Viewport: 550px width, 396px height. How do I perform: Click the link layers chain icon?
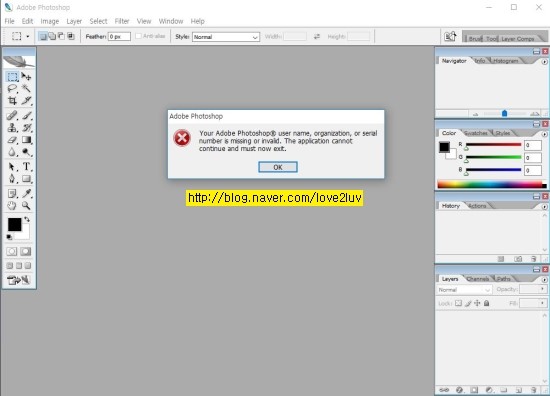tap(444, 390)
